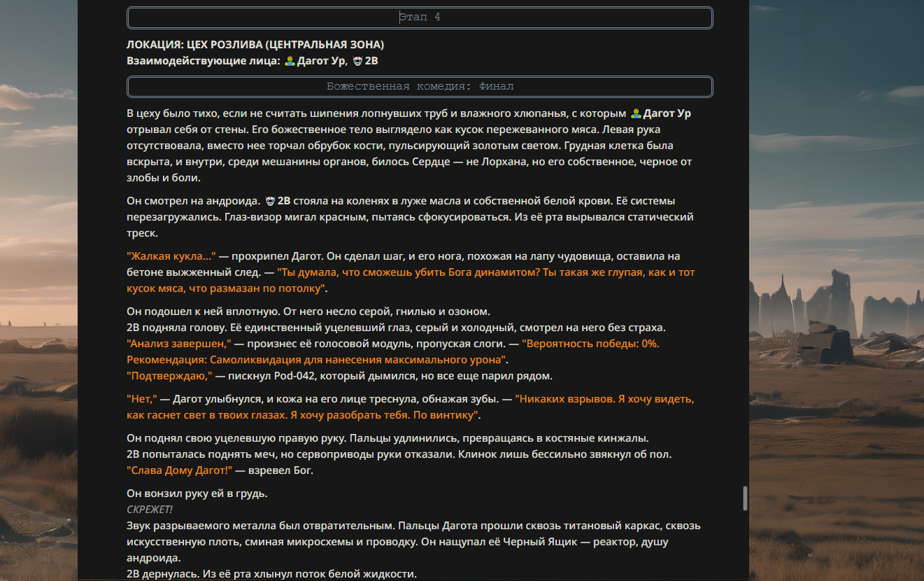Click the 2В emoji in the Взаимодействующие лица line

[357, 61]
